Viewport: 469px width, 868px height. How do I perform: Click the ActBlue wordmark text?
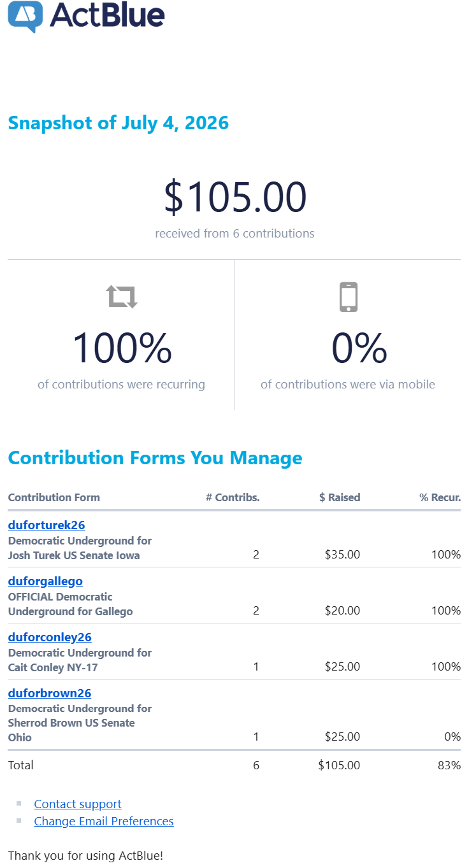point(108,15)
